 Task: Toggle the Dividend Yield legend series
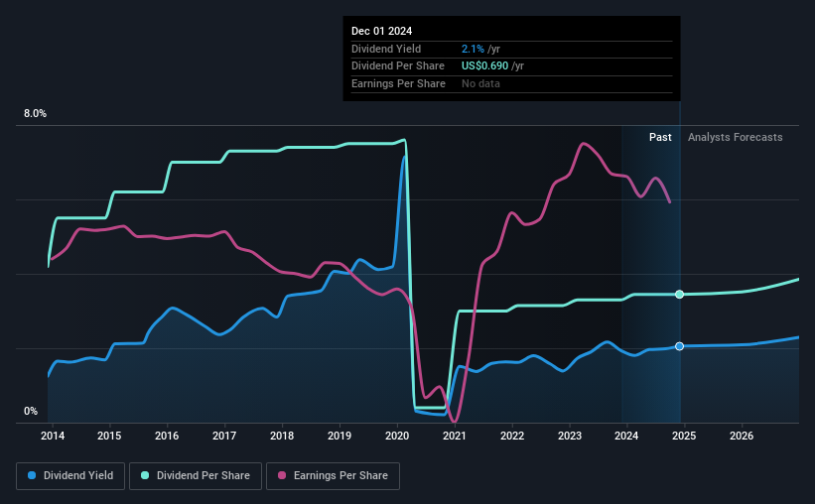coord(70,476)
